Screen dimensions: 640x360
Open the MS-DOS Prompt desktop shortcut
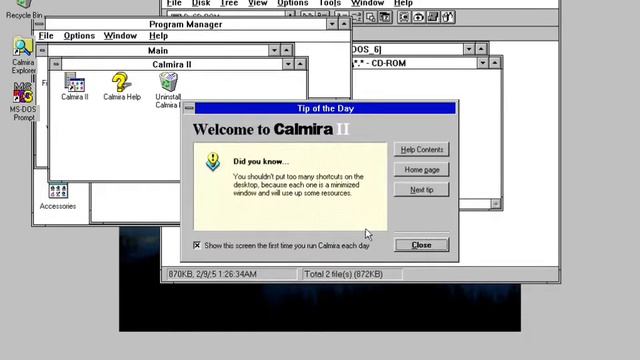click(x=23, y=101)
